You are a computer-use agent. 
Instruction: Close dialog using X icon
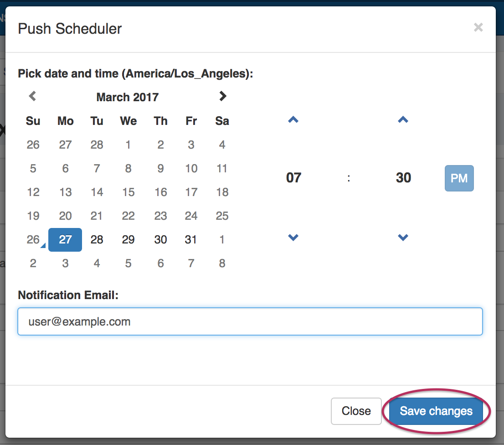click(x=478, y=28)
